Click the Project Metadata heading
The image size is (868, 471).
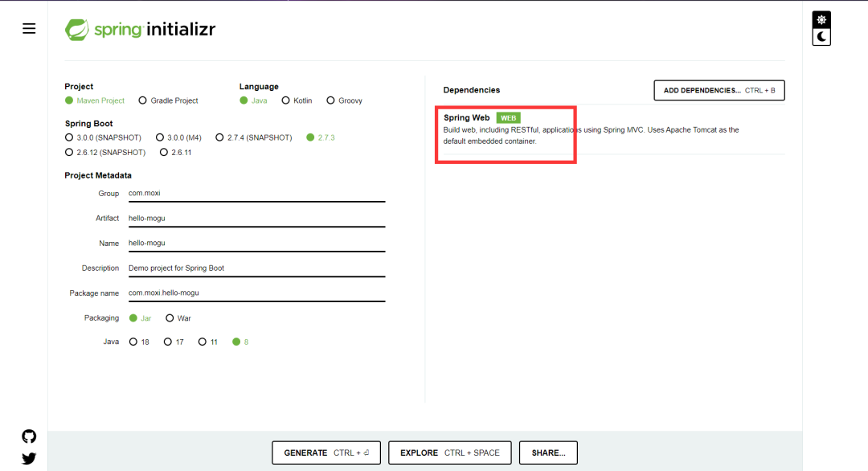tap(98, 175)
